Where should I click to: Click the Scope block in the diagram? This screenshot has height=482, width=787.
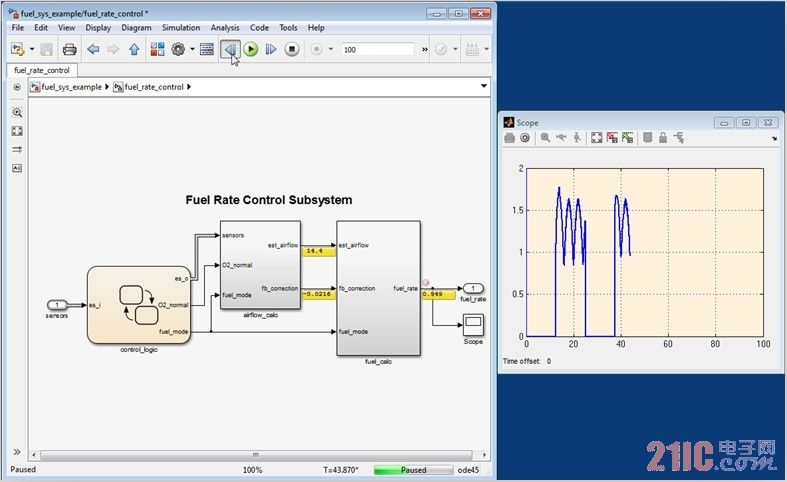(x=473, y=325)
